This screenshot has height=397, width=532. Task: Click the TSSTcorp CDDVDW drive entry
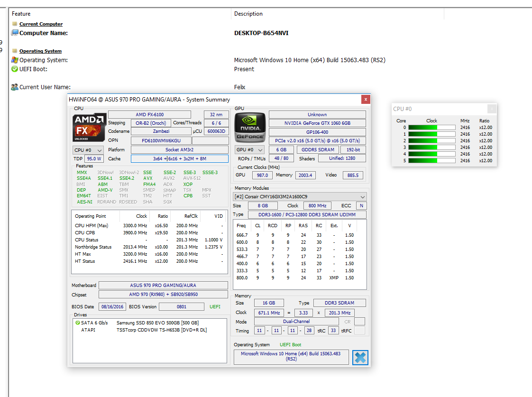coord(150,330)
